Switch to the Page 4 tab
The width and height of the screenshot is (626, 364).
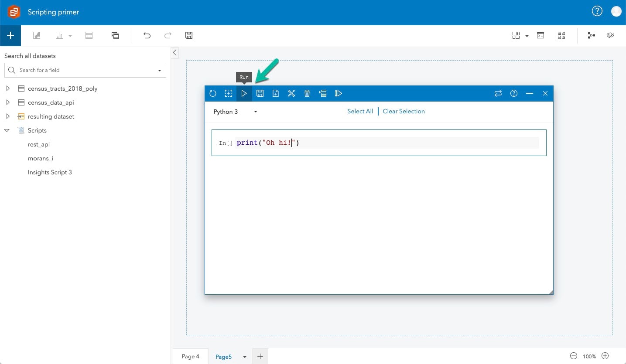click(190, 356)
